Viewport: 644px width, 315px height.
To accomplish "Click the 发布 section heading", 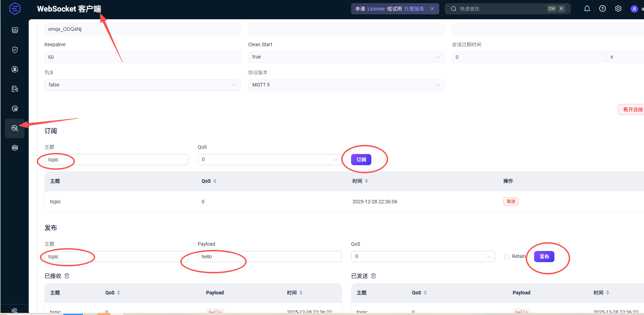I will pos(51,228).
